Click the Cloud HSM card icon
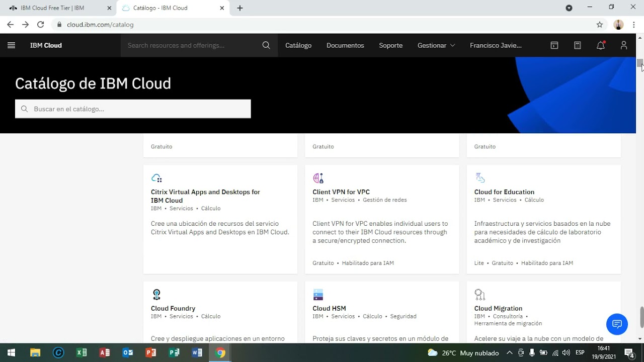Image resolution: width=644 pixels, height=362 pixels. click(318, 295)
